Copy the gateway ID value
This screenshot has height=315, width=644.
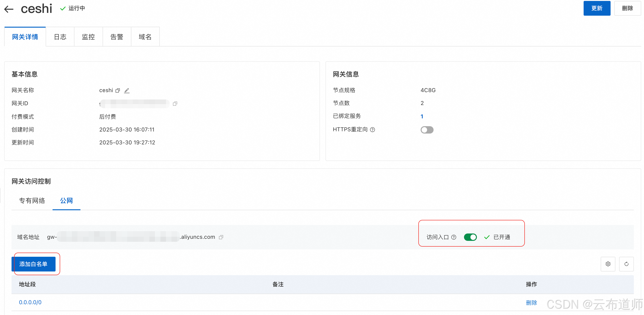click(x=175, y=103)
